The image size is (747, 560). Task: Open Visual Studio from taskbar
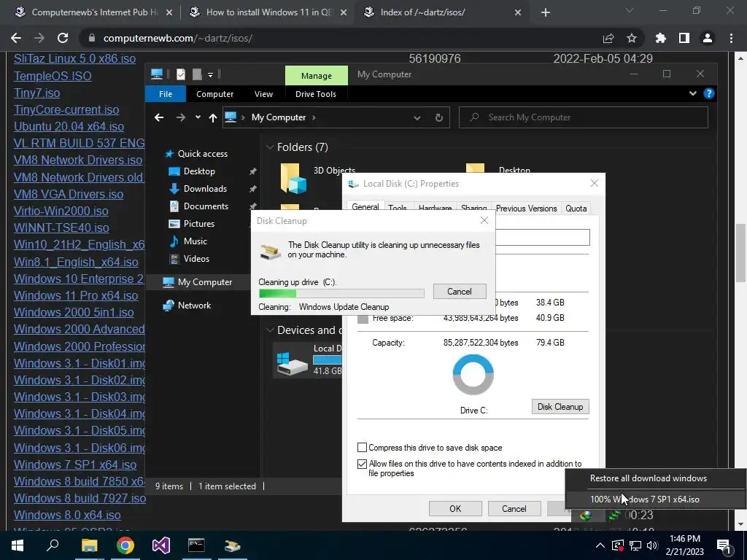coord(161,545)
